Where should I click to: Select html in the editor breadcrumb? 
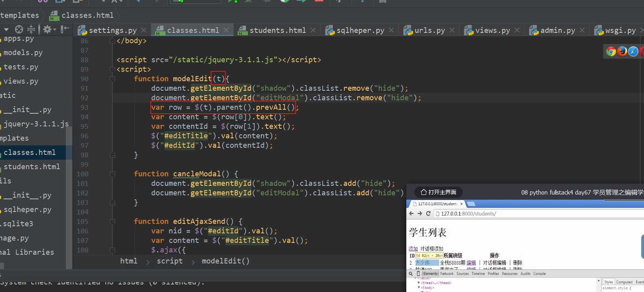[x=129, y=261]
